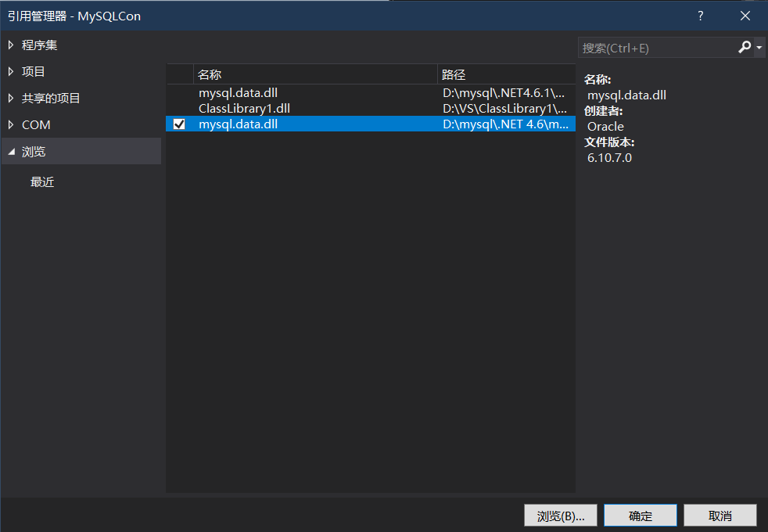Open the search options dropdown arrow

pyautogui.click(x=757, y=47)
